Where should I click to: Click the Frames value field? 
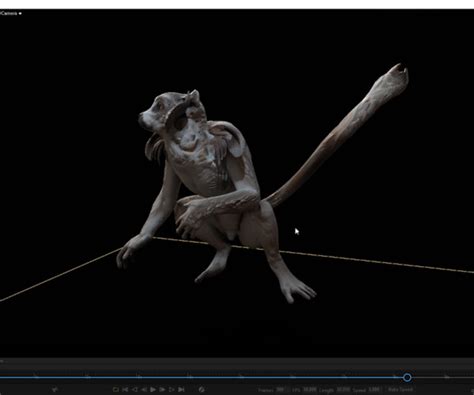281,389
